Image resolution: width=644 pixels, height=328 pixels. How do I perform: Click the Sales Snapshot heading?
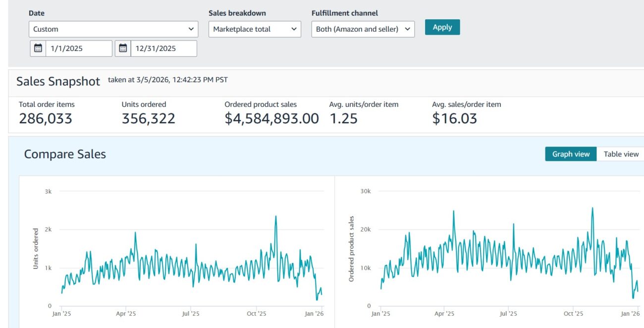(58, 82)
